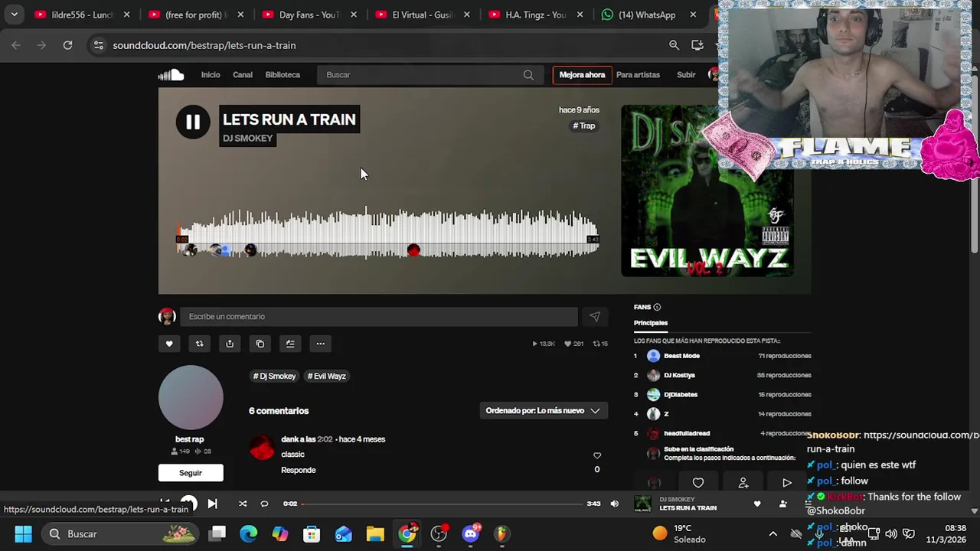Toggle shuffle in the bottom player
Image resolution: width=980 pixels, height=551 pixels.
(243, 504)
